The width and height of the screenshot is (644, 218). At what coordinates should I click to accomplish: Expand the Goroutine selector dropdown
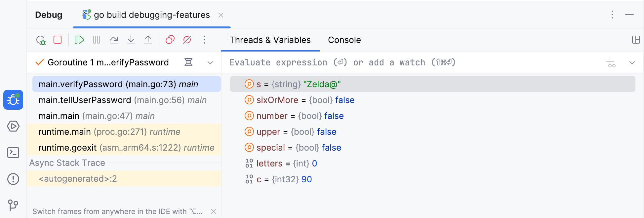point(210,62)
